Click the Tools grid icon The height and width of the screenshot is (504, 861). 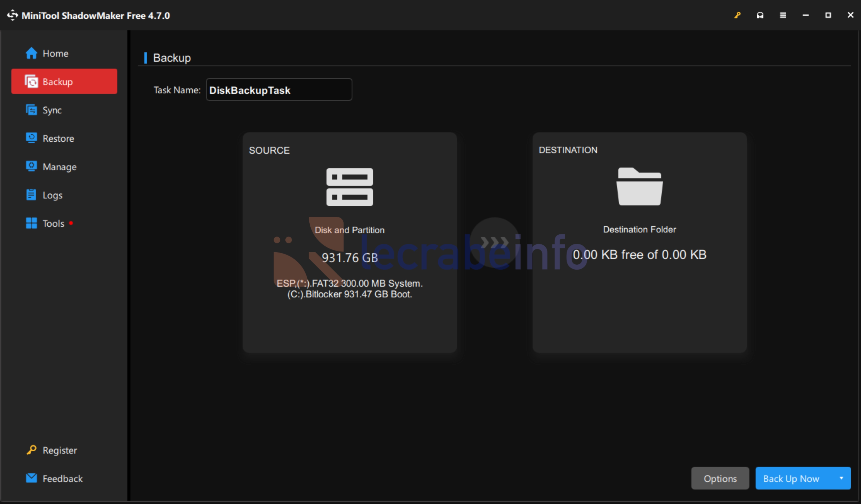[x=32, y=223]
